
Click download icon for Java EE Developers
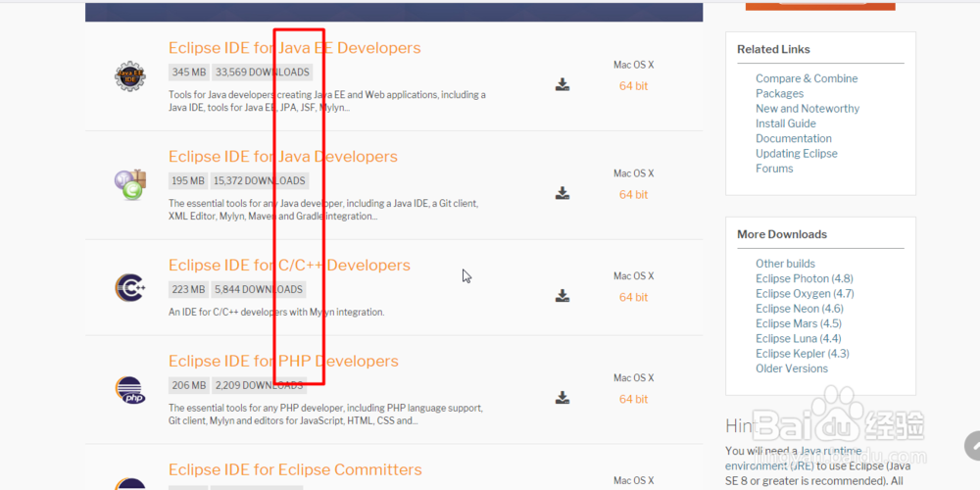(x=563, y=84)
